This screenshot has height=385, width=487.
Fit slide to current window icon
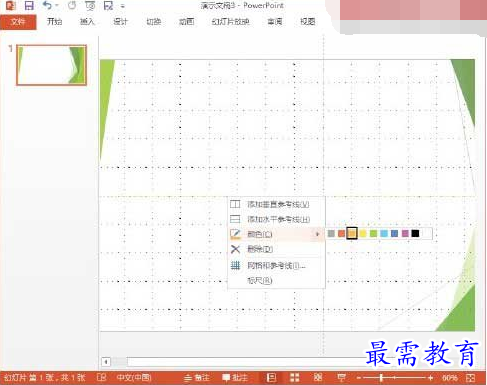[x=470, y=378]
